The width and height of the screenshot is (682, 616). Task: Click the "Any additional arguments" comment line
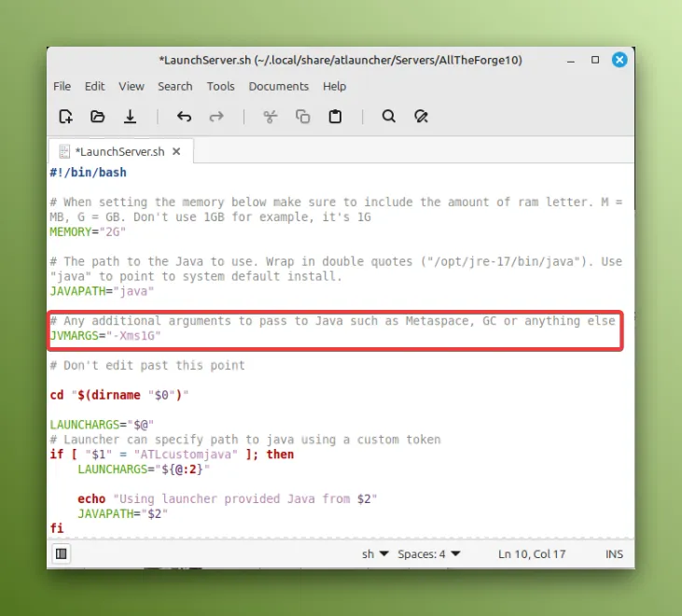click(333, 321)
